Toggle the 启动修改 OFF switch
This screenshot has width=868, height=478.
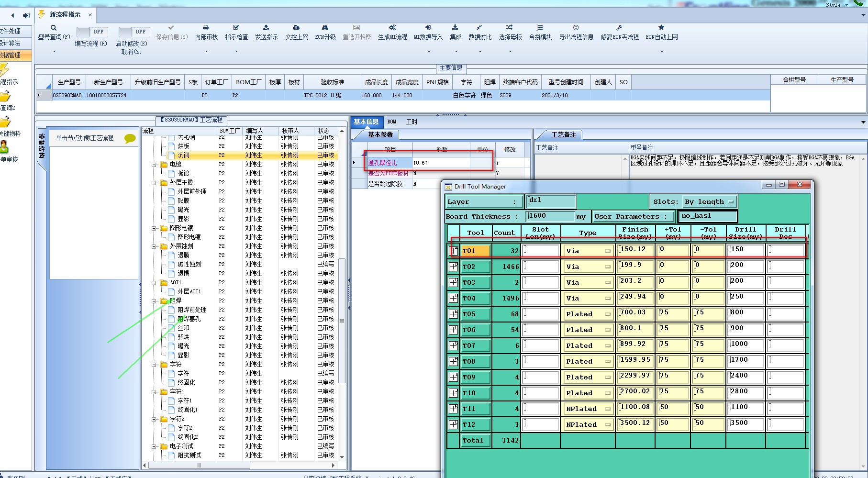pyautogui.click(x=134, y=32)
